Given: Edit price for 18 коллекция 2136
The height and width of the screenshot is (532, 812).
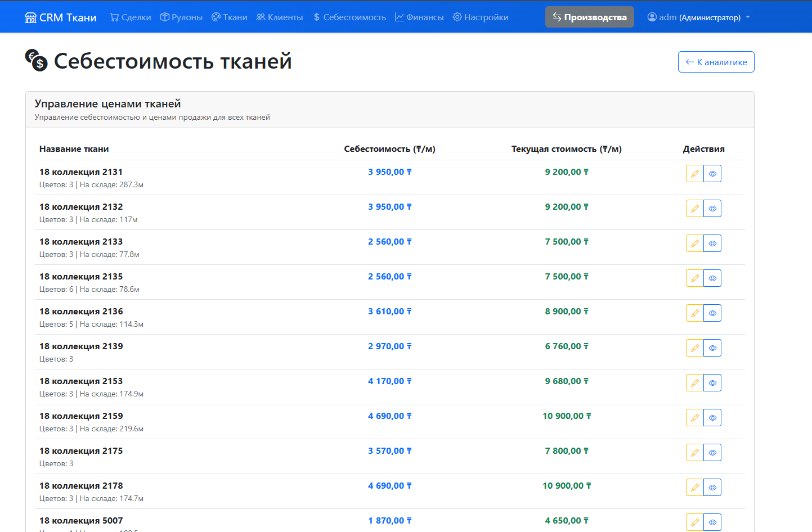Looking at the screenshot, I should coord(695,313).
